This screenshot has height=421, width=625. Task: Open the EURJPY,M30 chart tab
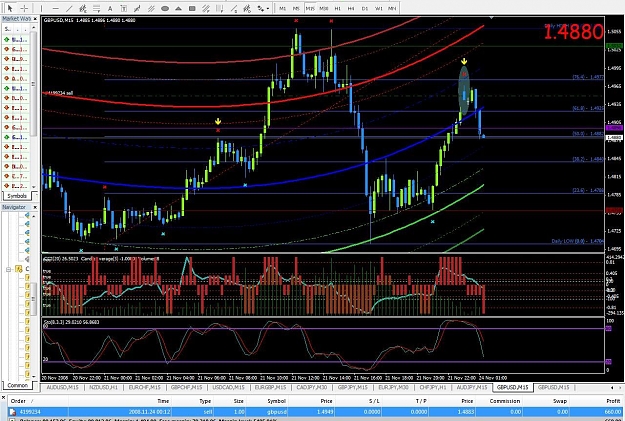click(x=393, y=387)
